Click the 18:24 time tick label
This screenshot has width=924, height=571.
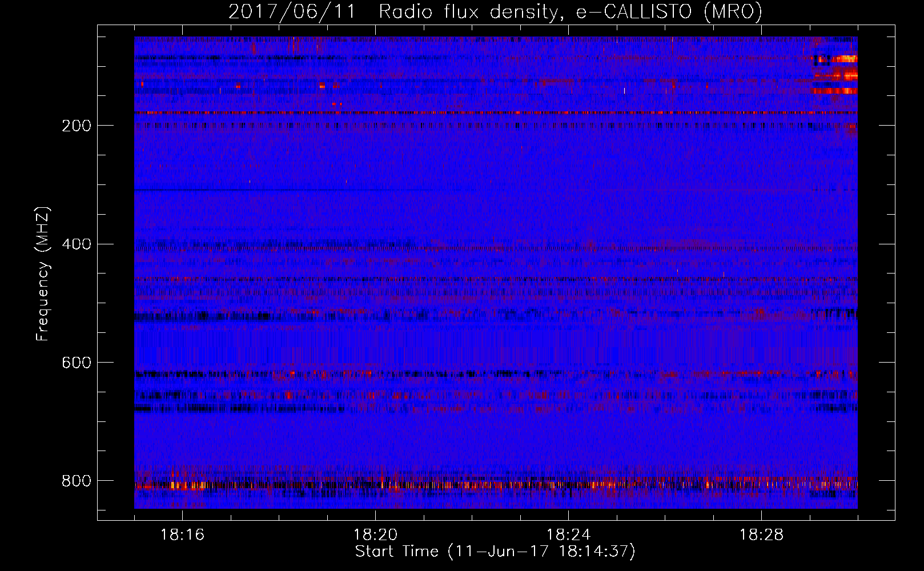coord(568,535)
